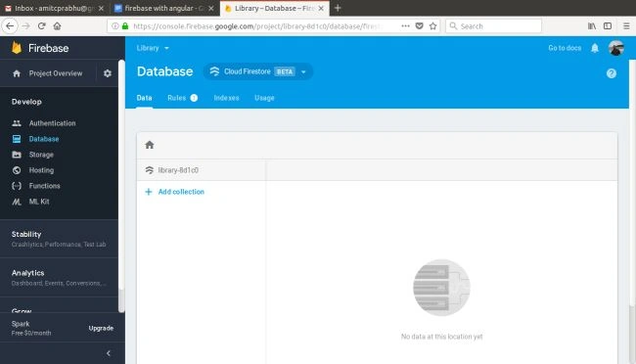The height and width of the screenshot is (364, 636).
Task: Open the page actions three-dots icon
Action: [405, 26]
